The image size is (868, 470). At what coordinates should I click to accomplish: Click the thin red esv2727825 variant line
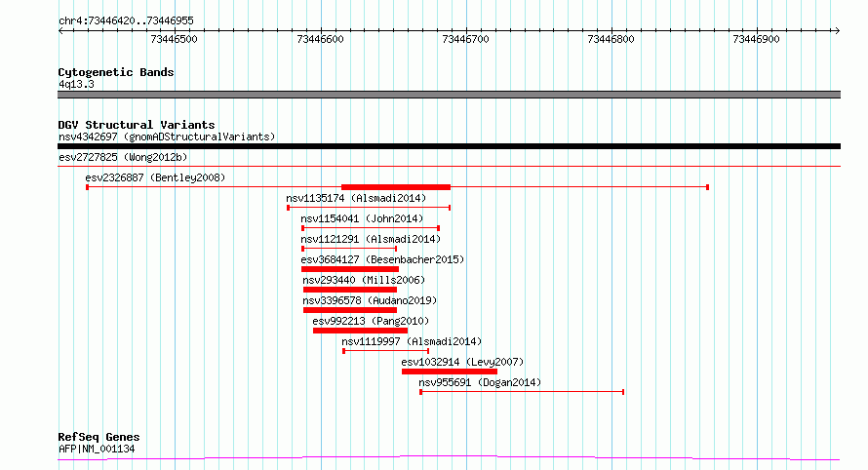[449, 166]
